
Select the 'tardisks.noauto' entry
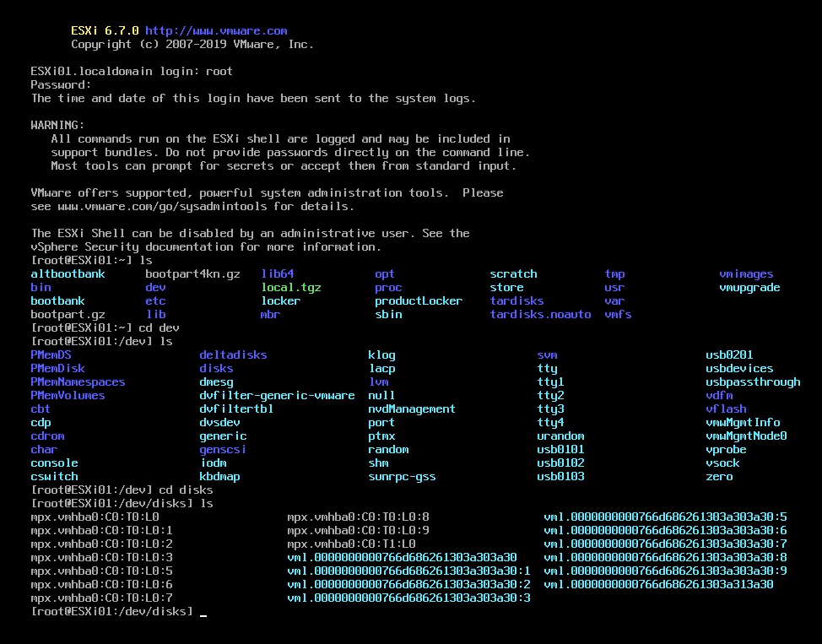tap(540, 315)
